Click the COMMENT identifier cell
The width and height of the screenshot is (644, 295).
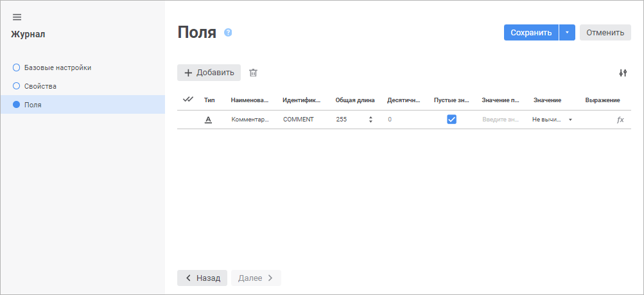click(299, 120)
